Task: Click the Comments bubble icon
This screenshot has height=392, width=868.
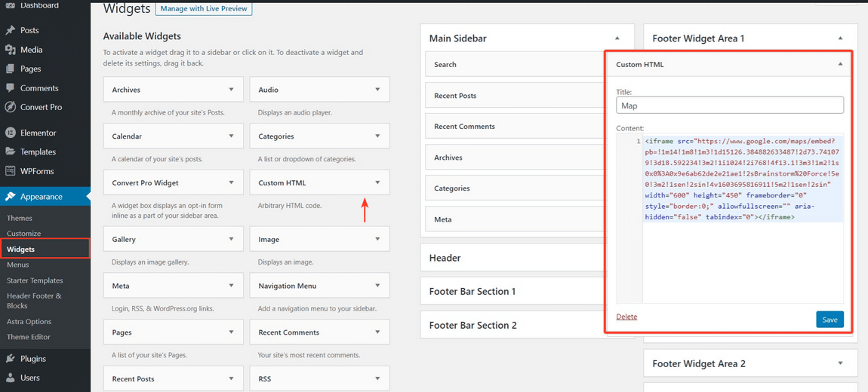Action: tap(10, 88)
